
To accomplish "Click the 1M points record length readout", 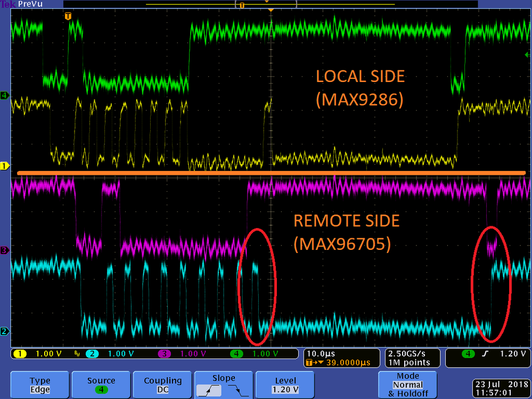I will [409, 363].
